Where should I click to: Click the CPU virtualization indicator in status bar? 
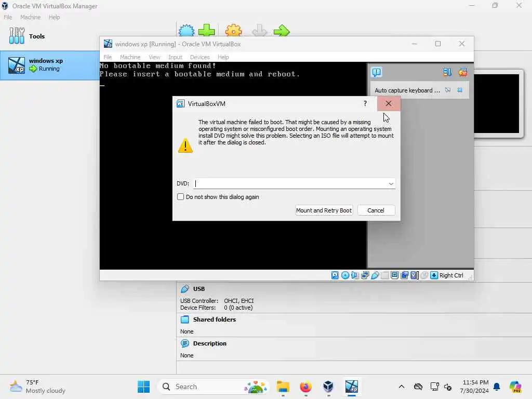tap(414, 275)
